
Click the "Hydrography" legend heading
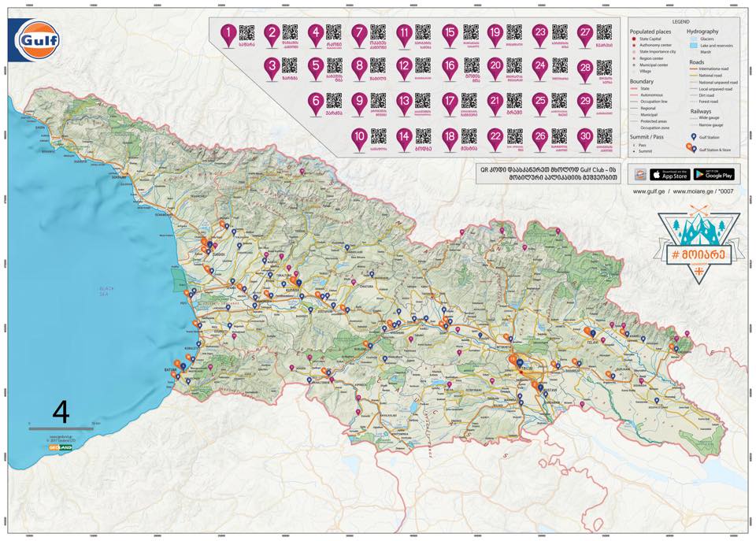click(x=702, y=31)
